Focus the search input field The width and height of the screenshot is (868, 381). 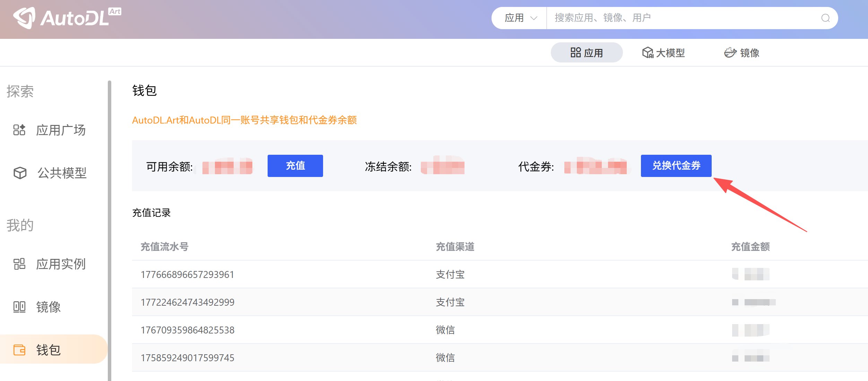(683, 18)
